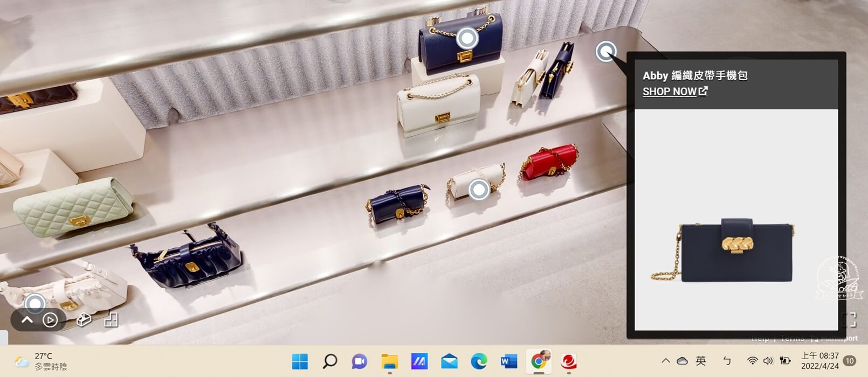The width and height of the screenshot is (868, 377).
Task: Play the guided virtual tour
Action: click(50, 320)
